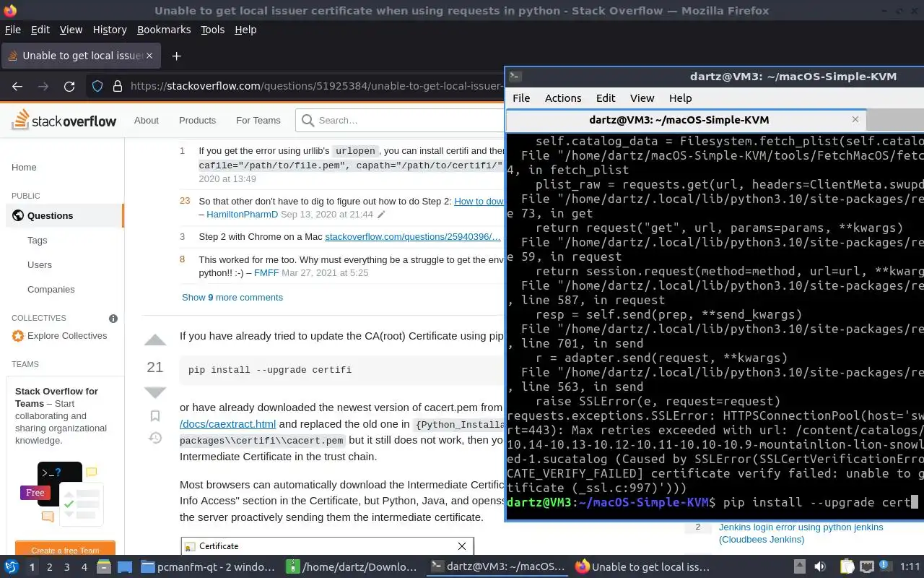Open the network tray icon

[x=866, y=567]
